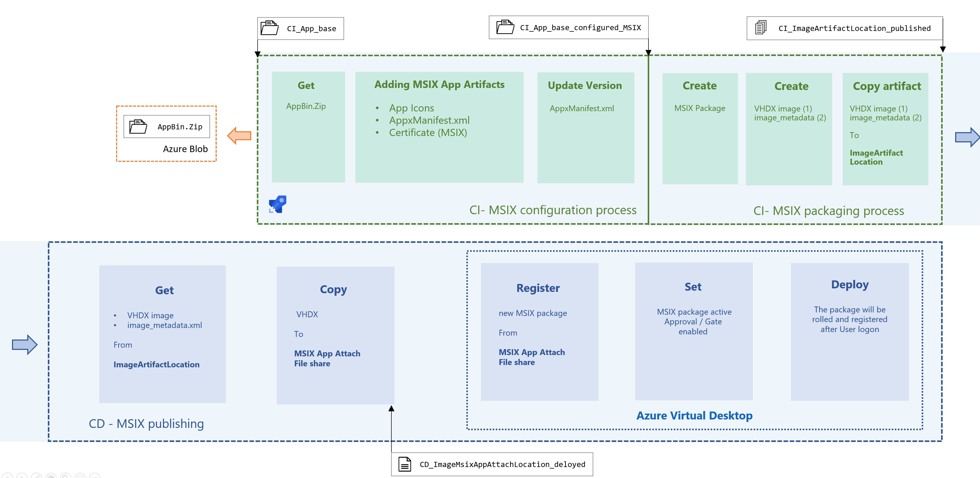The image size is (980, 478).
Task: Click the Azure Virtual Desktop label
Action: (x=694, y=415)
